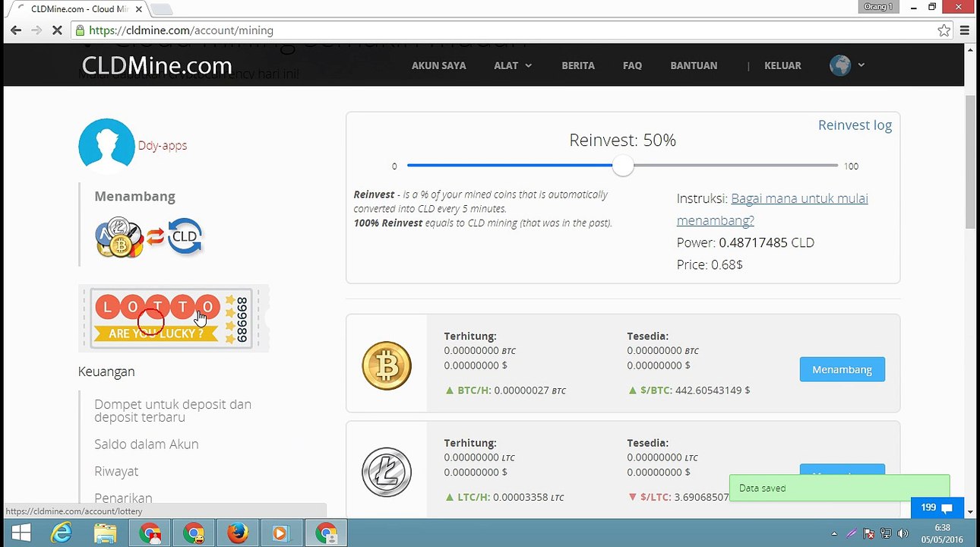
Task: Launch Internet Explorer from the taskbar
Action: [x=61, y=533]
